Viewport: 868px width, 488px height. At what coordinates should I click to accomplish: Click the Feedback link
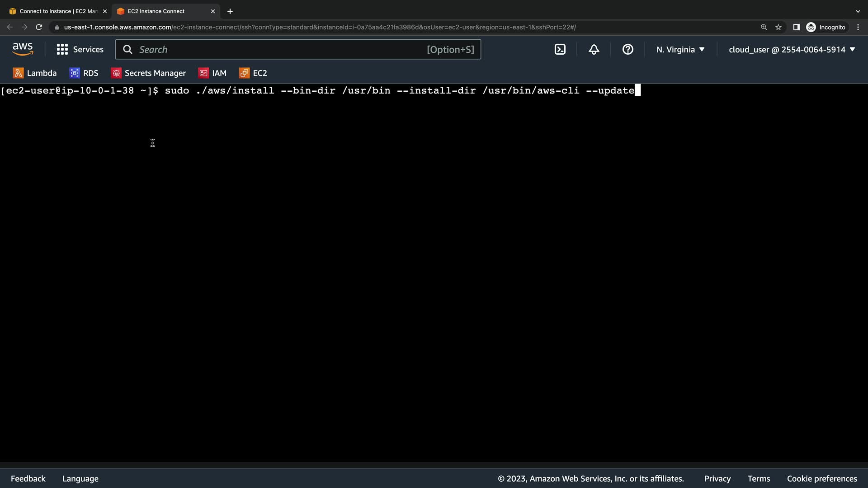(28, 479)
